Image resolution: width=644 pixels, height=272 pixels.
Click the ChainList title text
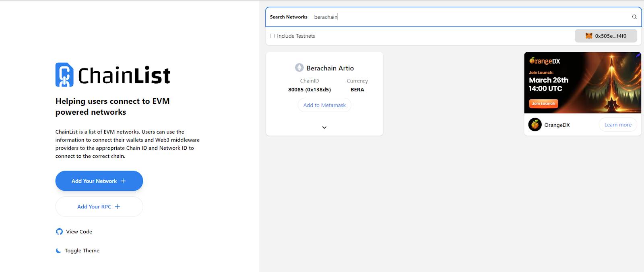click(x=124, y=75)
